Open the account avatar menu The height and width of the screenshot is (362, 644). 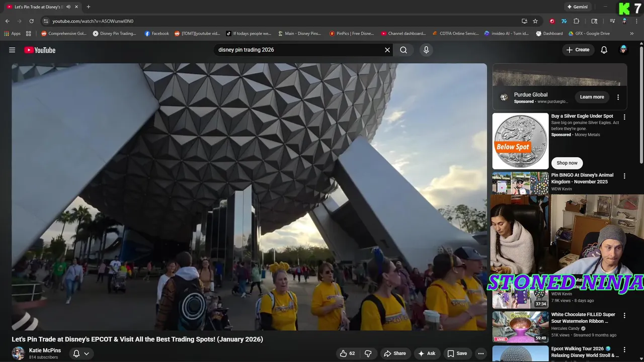coord(623,50)
